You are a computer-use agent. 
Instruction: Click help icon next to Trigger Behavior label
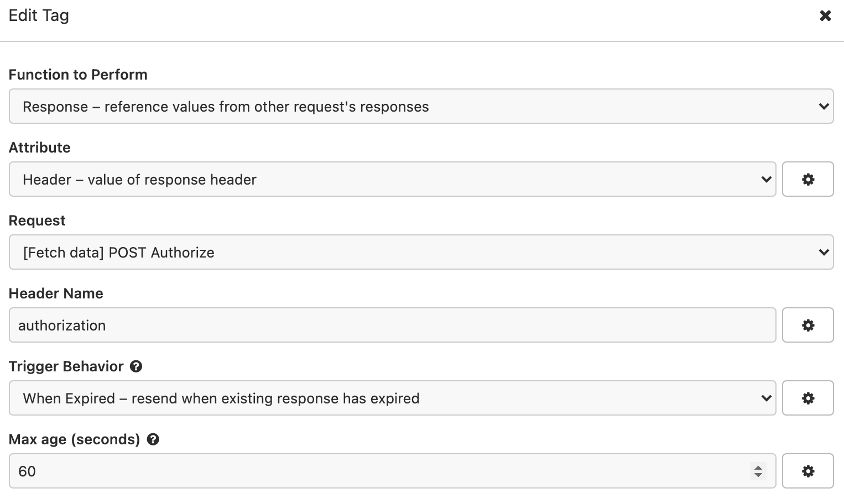136,366
